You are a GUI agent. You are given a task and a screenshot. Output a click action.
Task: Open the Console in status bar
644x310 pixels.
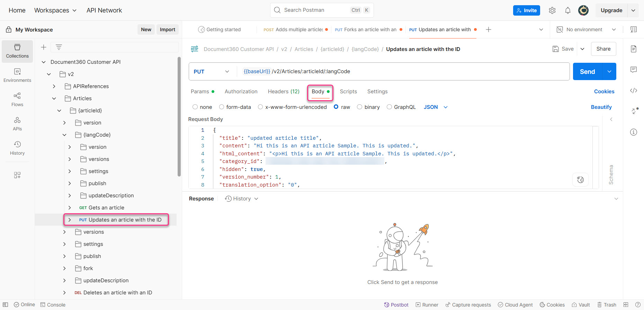(x=53, y=305)
